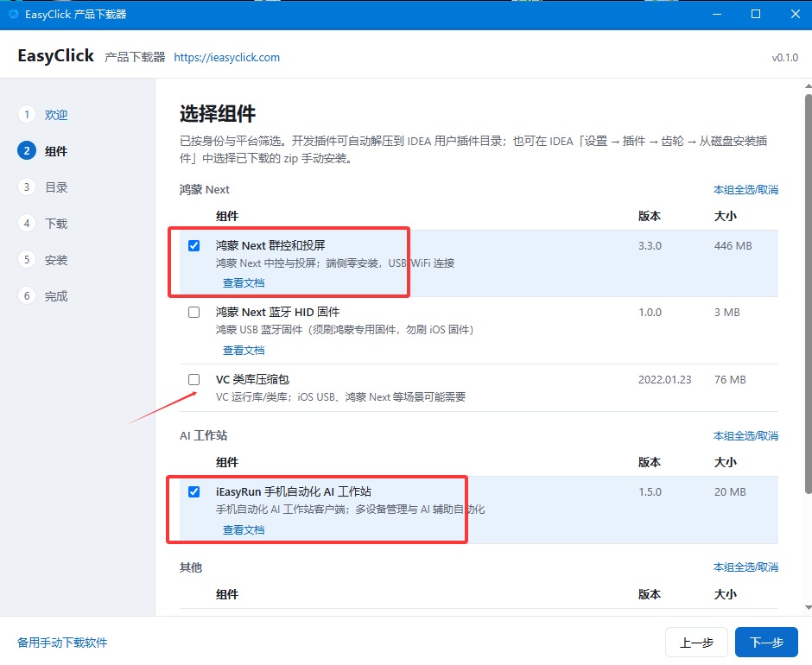Image resolution: width=812 pixels, height=665 pixels.
Task: Open 查看文档 for 鸿蒙 Next 蓝牙 HID 固件
Action: [x=244, y=350]
